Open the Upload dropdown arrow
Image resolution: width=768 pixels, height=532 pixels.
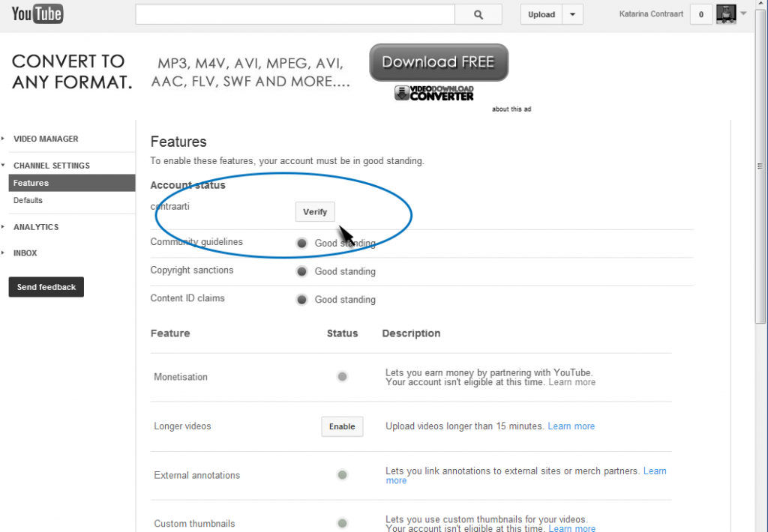pos(572,15)
